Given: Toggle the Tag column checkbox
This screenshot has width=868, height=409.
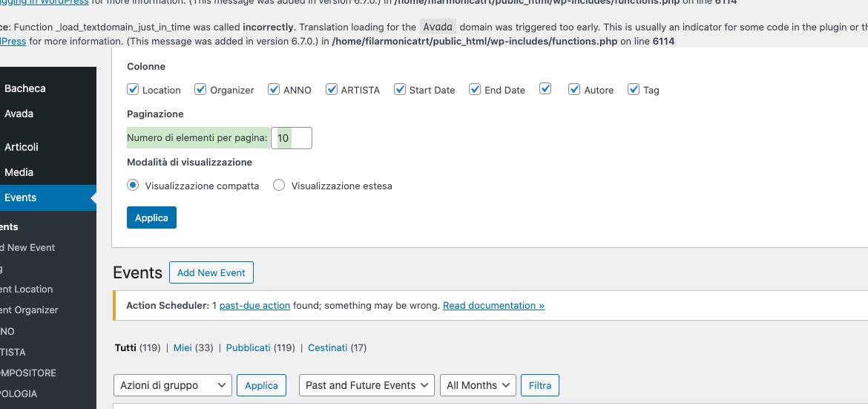Looking at the screenshot, I should (634, 89).
